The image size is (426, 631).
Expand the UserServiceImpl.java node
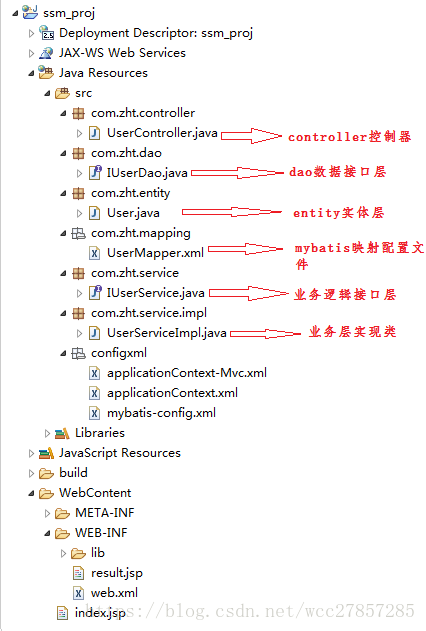[x=80, y=333]
